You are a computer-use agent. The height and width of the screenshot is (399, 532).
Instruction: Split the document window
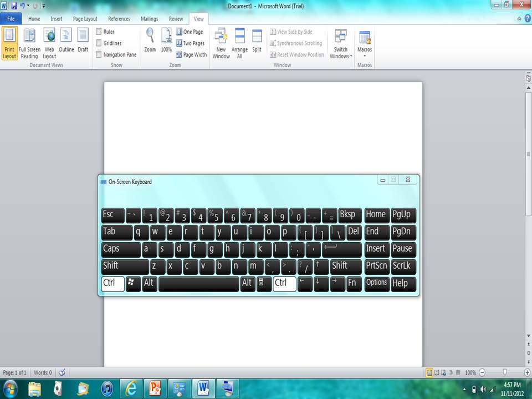257,40
